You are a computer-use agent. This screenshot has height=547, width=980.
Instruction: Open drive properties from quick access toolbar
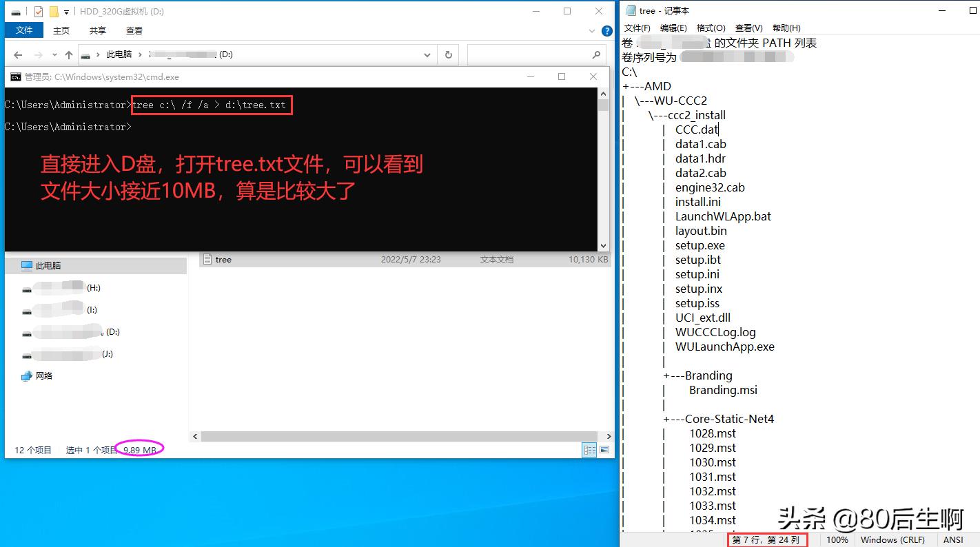(38, 12)
